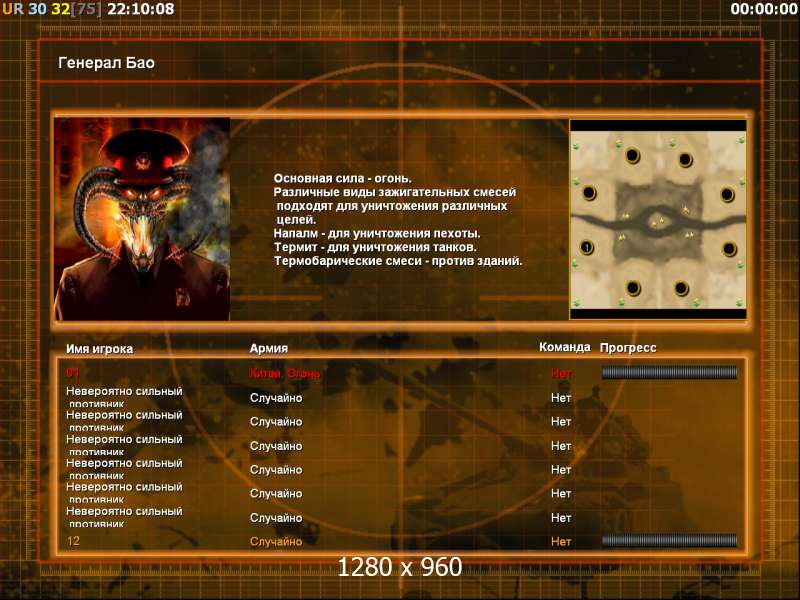The image size is (800, 600).
Task: Click 'Термобарические смеси - против зданий.' line
Action: tap(398, 261)
